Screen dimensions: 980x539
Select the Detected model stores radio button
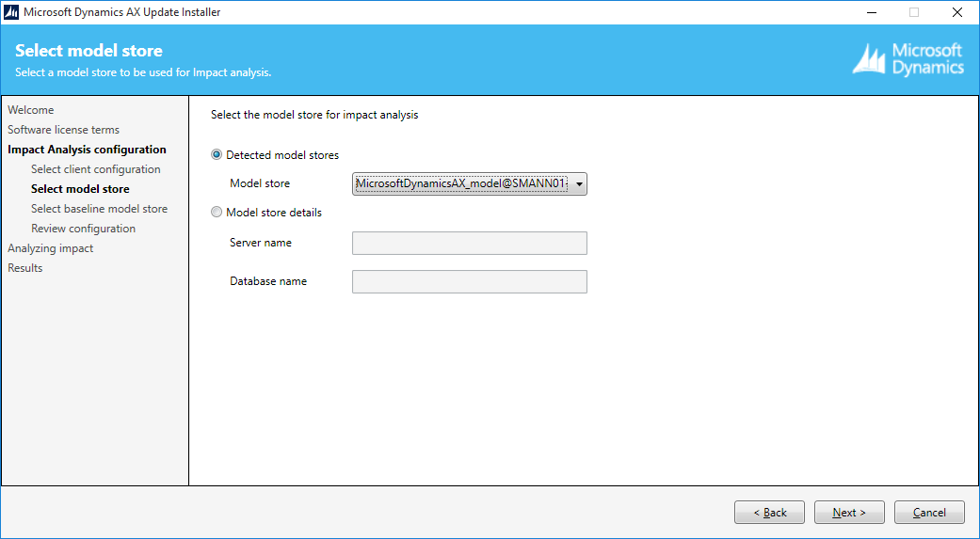pyautogui.click(x=217, y=155)
